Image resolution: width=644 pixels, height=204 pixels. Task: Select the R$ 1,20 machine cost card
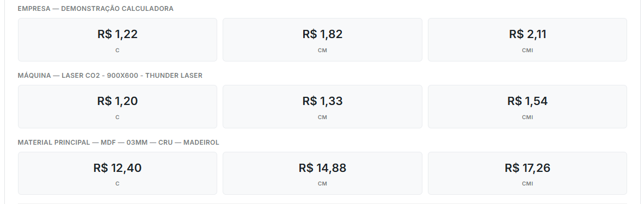click(x=118, y=107)
